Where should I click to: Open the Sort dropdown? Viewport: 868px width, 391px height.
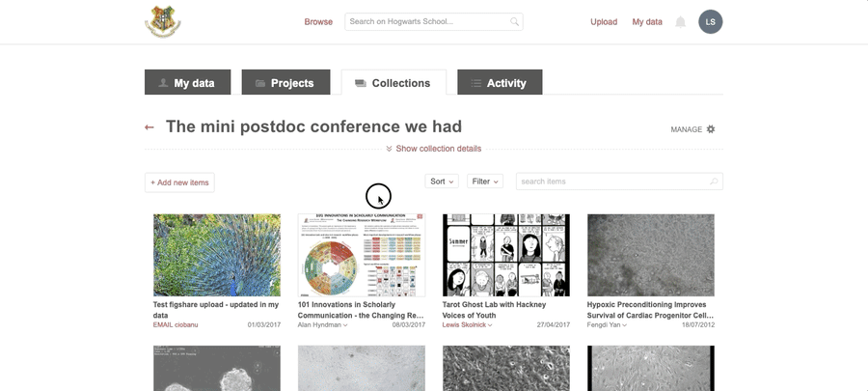coord(442,182)
